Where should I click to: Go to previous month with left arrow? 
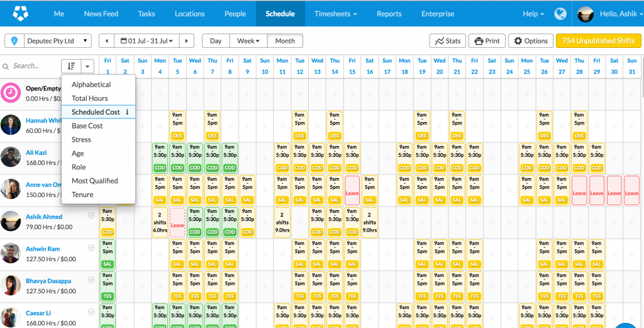click(x=106, y=41)
